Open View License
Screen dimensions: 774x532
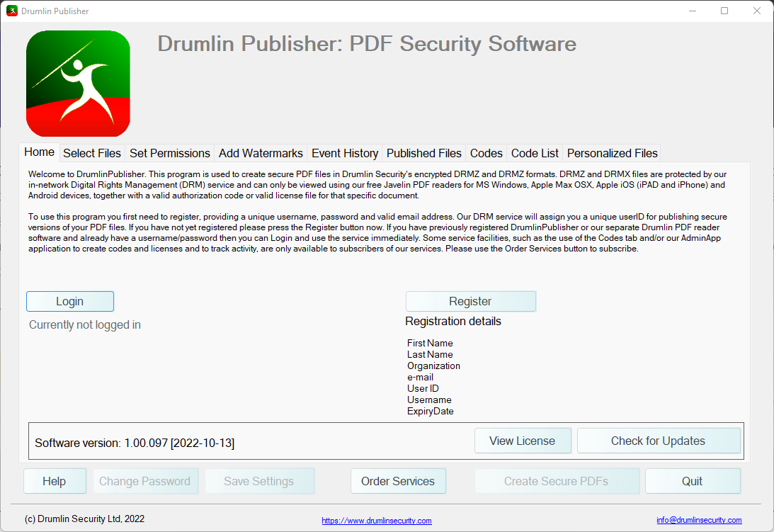coord(523,441)
